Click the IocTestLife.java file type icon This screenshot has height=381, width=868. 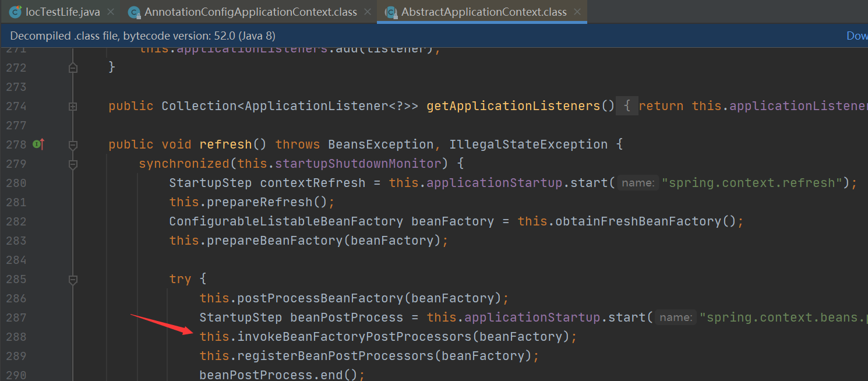click(x=15, y=12)
